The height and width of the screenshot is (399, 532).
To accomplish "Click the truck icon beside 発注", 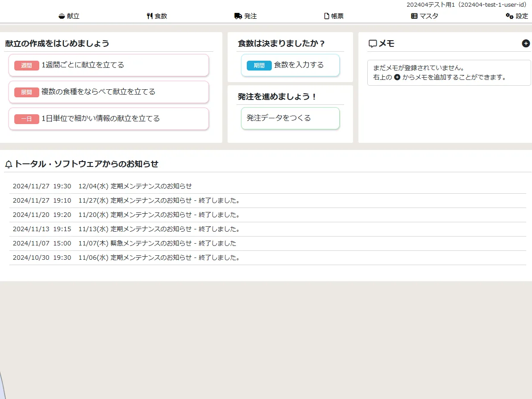I will [x=238, y=16].
